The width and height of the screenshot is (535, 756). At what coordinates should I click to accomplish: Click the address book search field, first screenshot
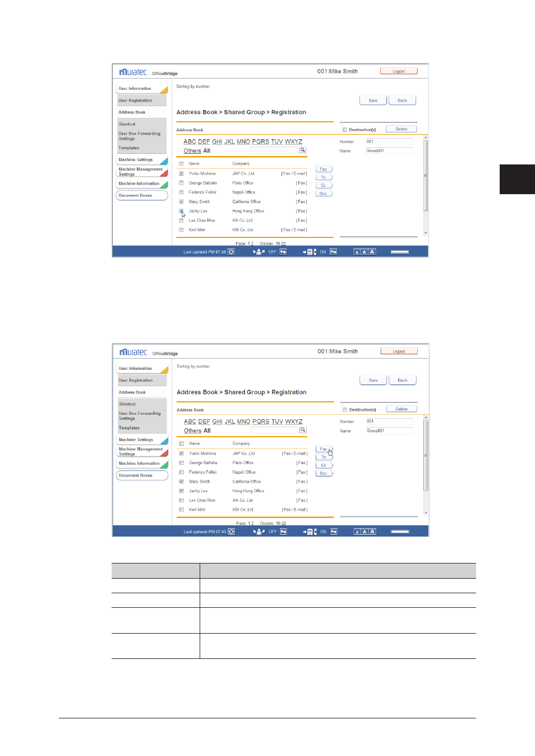[274, 150]
